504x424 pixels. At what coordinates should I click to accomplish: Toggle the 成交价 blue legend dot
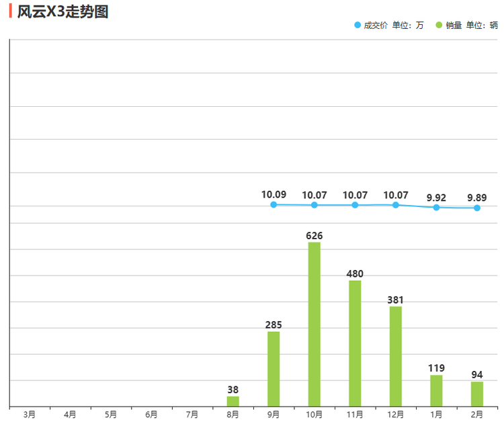tap(358, 26)
